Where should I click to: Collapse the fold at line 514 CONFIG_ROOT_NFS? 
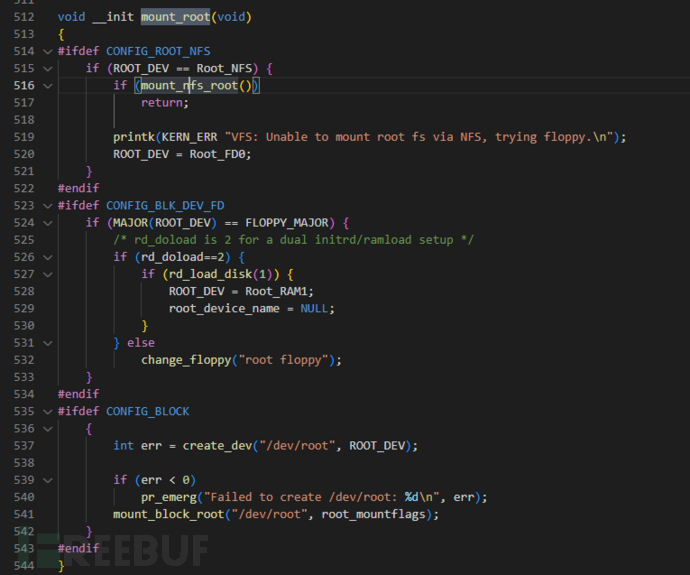click(x=46, y=51)
